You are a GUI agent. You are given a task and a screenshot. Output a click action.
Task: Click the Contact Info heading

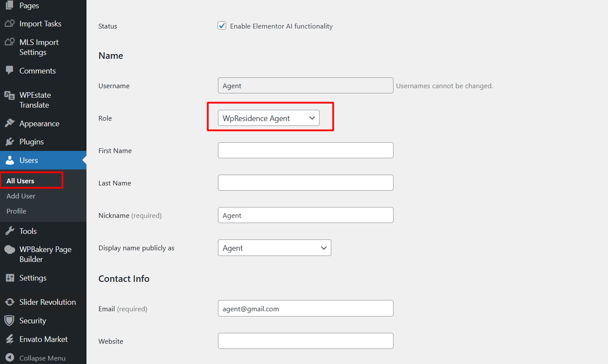click(x=124, y=278)
